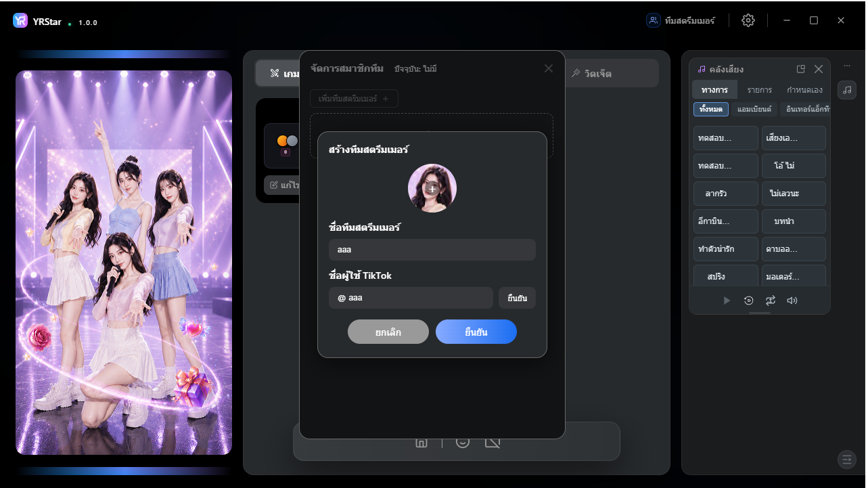The image size is (868, 488).
Task: Confirm with the blue ยืนยัน button
Action: pyautogui.click(x=476, y=332)
